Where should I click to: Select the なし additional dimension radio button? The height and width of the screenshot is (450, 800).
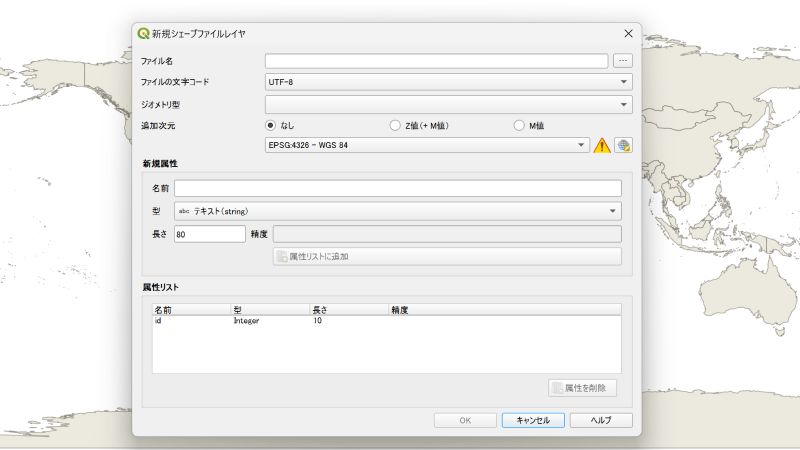pos(270,126)
